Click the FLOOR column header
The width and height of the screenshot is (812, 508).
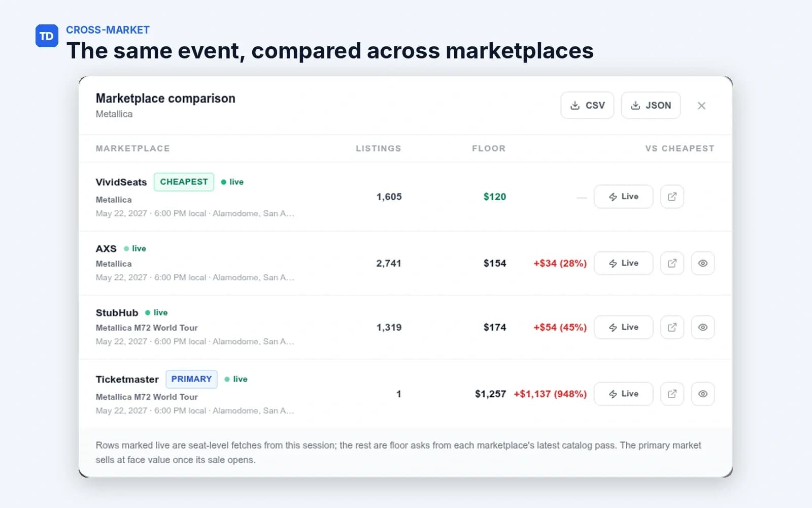(489, 148)
